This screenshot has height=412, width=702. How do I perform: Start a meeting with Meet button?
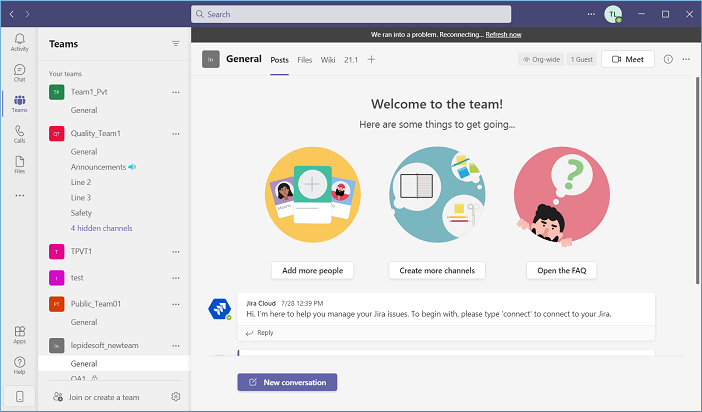tap(628, 60)
